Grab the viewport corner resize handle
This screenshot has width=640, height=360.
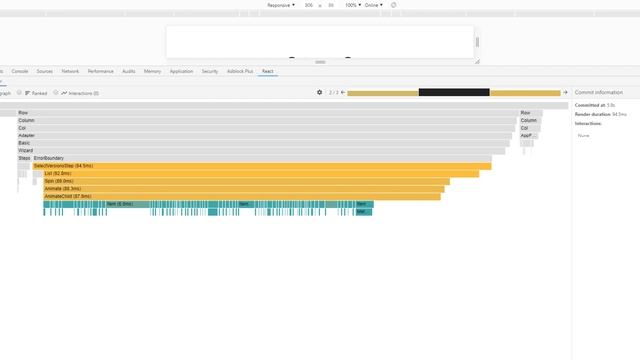tap(477, 62)
